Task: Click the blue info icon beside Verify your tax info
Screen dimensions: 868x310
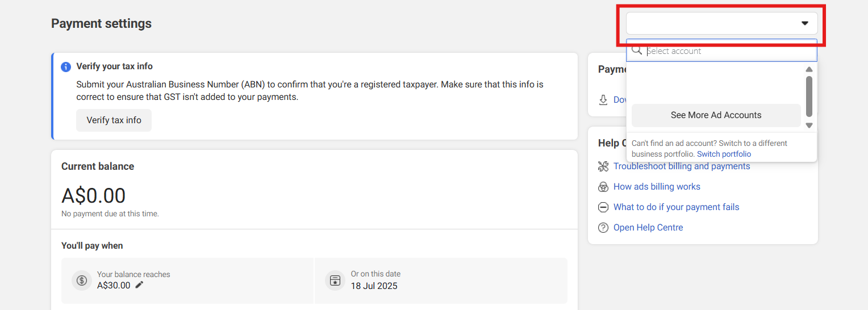Action: coord(66,67)
